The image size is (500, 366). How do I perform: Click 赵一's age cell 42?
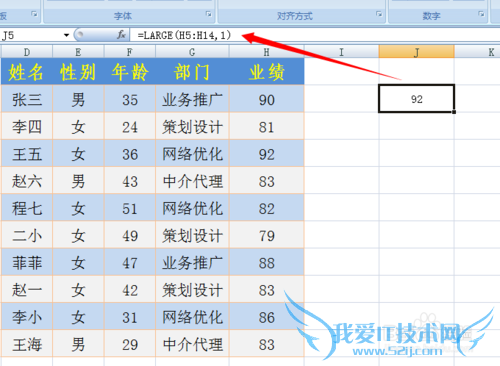click(130, 290)
